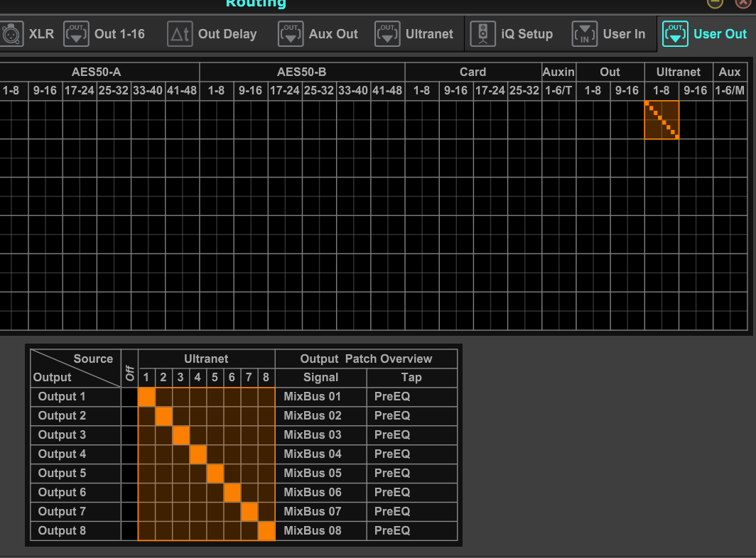
Task: Toggle Output 1 to Ultranet 1 patch cell
Action: pyautogui.click(x=146, y=397)
